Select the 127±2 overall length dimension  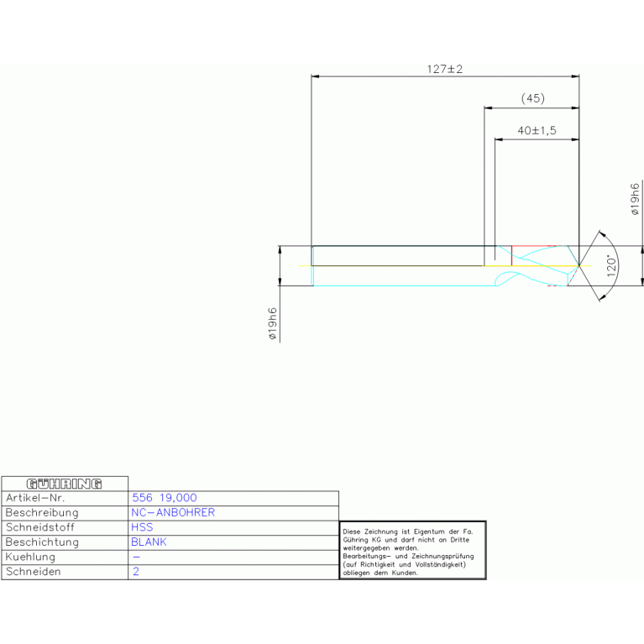pos(445,69)
